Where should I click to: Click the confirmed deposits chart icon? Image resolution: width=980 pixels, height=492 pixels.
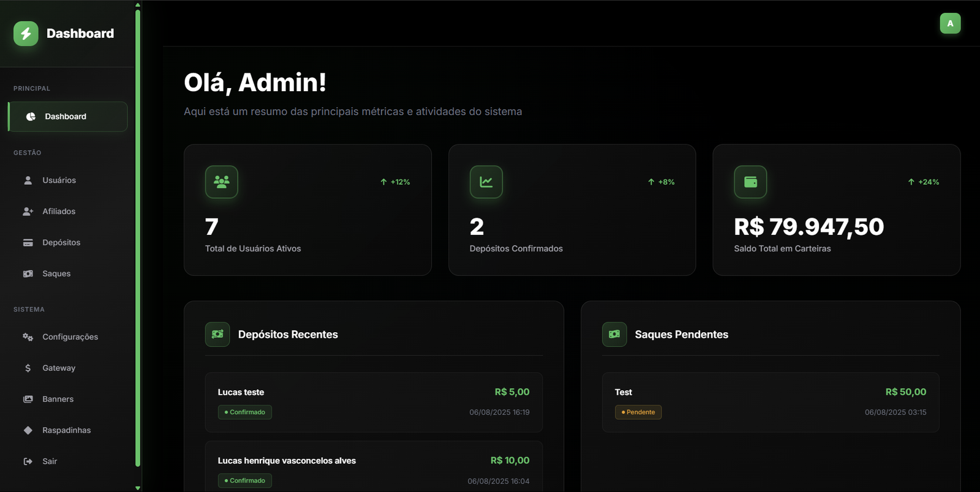[486, 182]
